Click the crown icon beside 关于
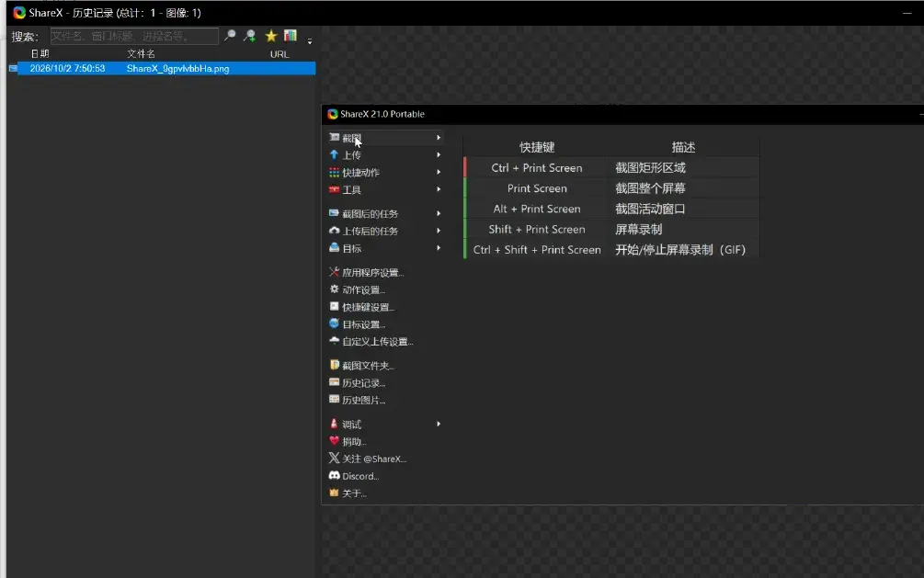924x578 pixels. click(334, 493)
